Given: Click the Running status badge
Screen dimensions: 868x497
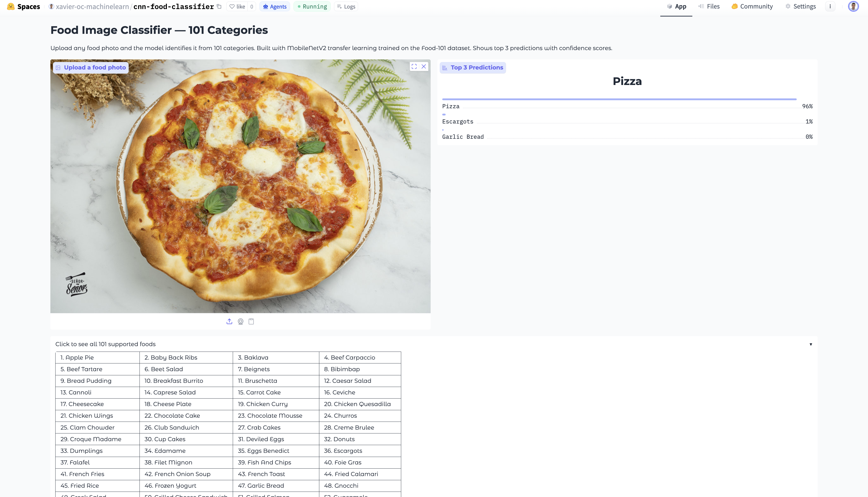Looking at the screenshot, I should pos(312,6).
